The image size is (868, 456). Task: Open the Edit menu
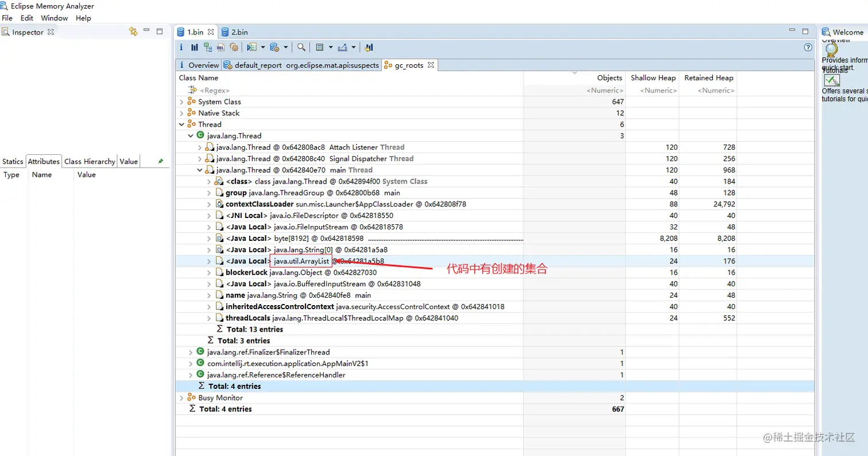point(26,18)
